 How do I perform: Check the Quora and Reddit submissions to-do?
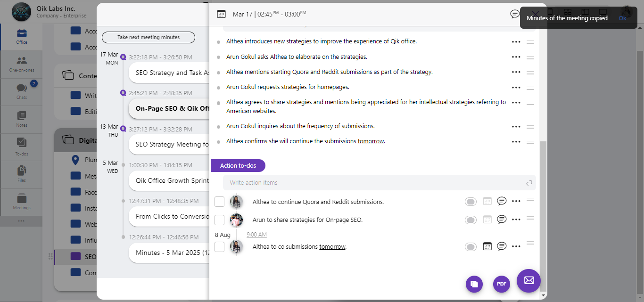tap(219, 202)
